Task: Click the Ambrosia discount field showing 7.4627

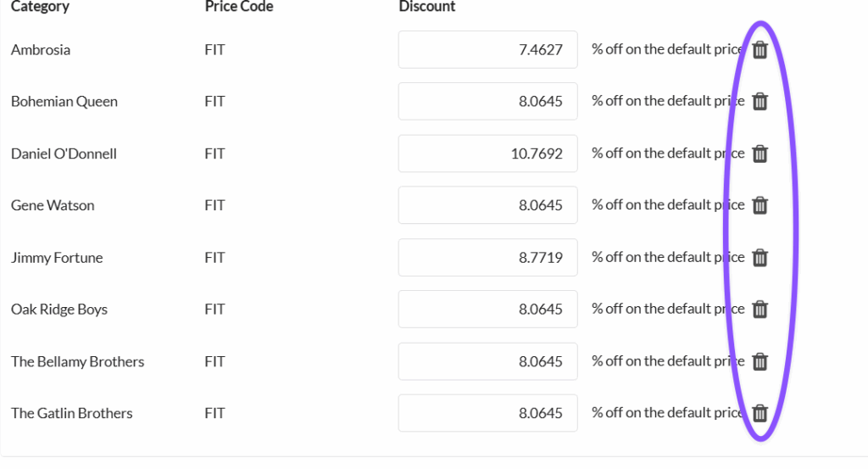Action: tap(487, 50)
